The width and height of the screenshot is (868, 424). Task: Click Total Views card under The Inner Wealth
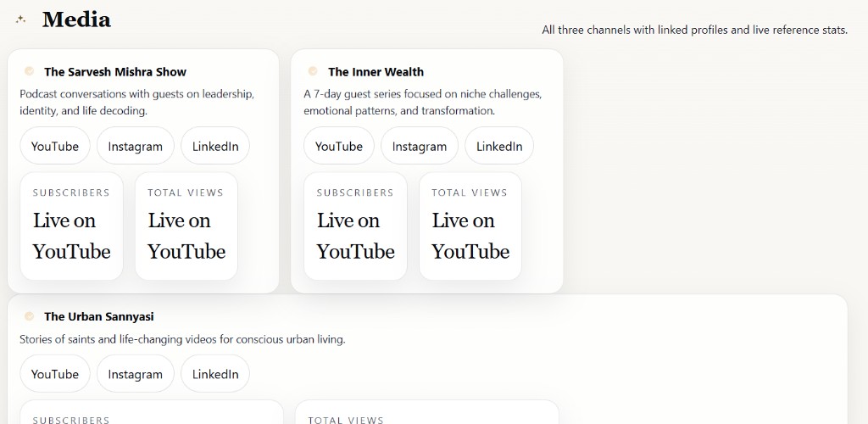coord(470,226)
